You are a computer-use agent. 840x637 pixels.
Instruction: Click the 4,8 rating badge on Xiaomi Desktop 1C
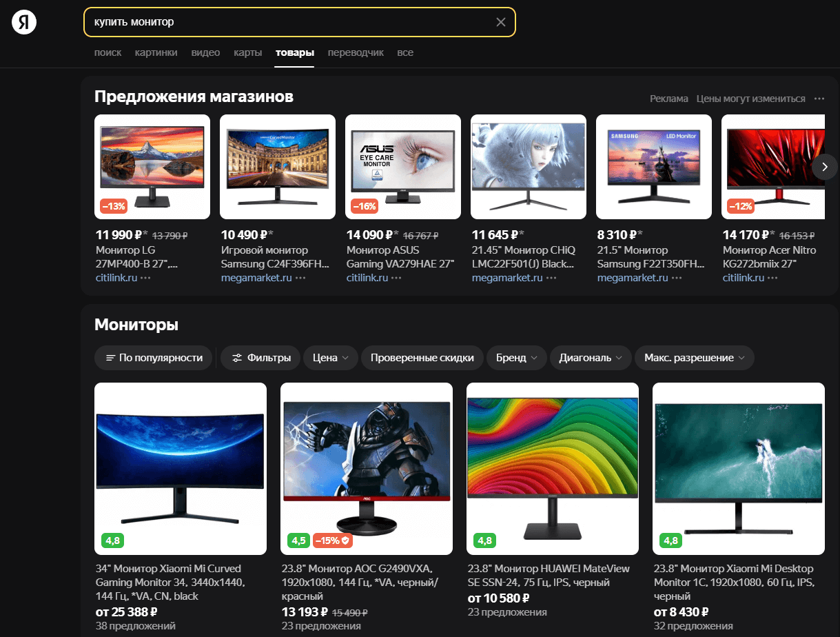670,540
